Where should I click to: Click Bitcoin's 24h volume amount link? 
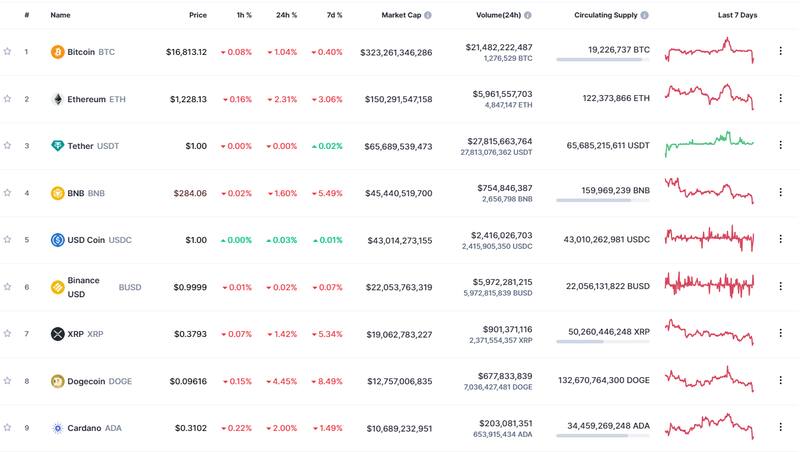coord(498,47)
